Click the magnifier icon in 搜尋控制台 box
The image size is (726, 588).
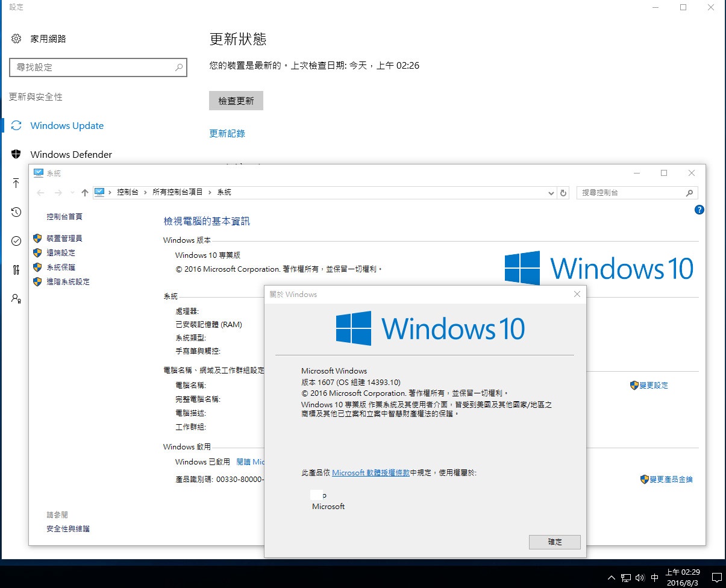[x=690, y=193]
